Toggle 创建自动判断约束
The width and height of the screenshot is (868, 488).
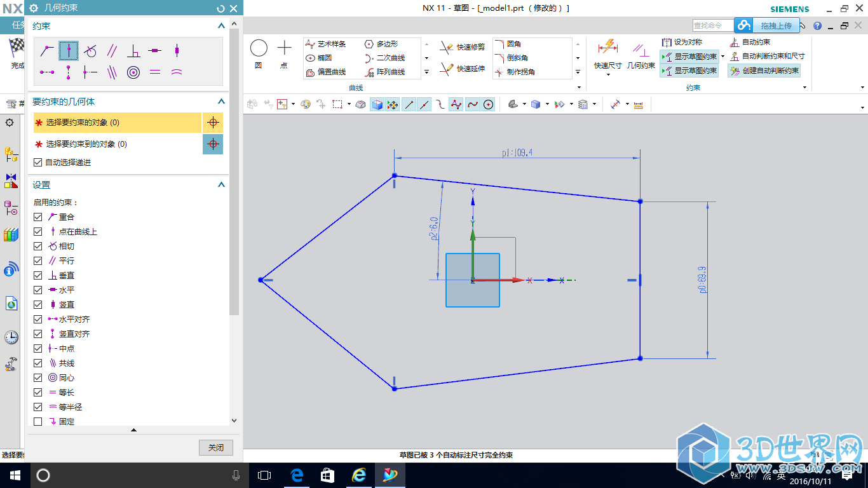point(764,71)
